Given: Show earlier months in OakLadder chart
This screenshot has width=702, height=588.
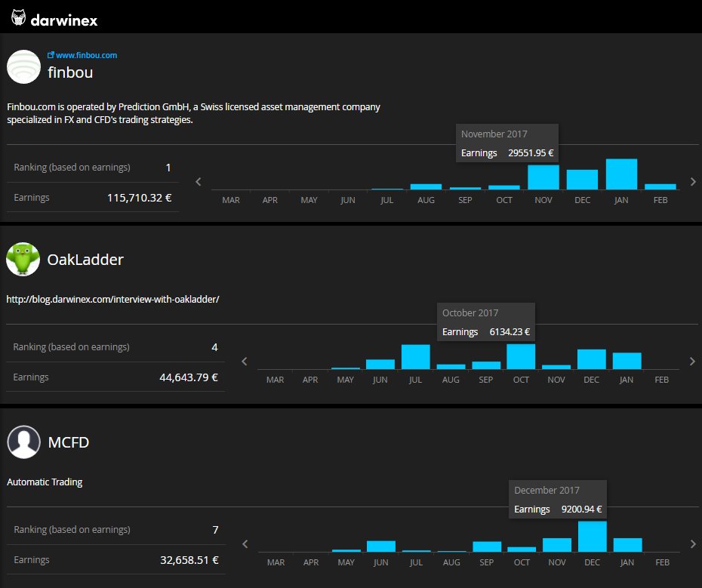Looking at the screenshot, I should tap(244, 362).
